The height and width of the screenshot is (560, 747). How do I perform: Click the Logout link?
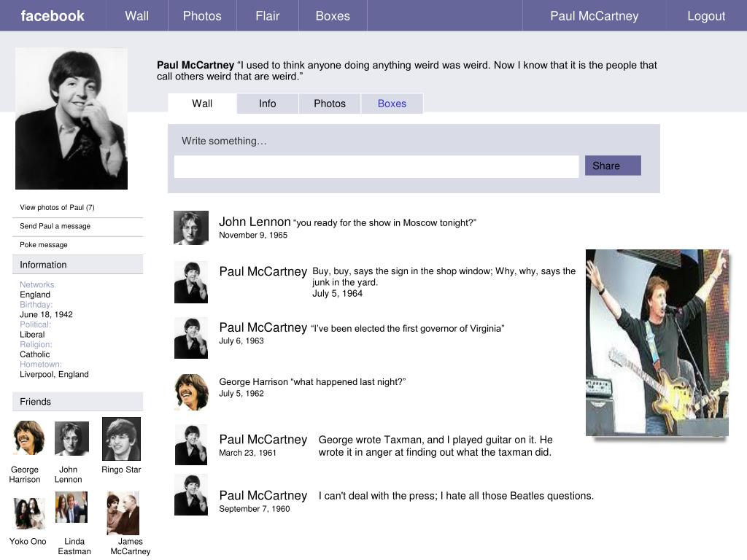706,16
